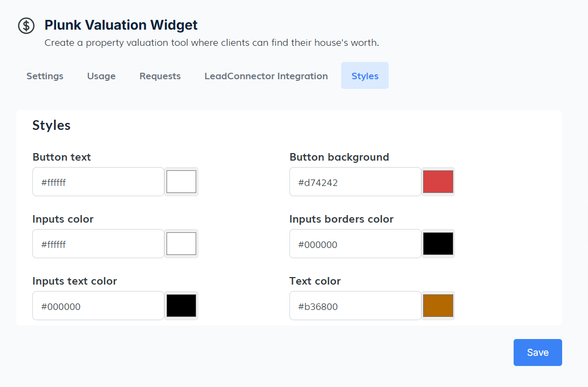The image size is (588, 387).
Task: Go to the Requests tab
Action: click(x=160, y=76)
